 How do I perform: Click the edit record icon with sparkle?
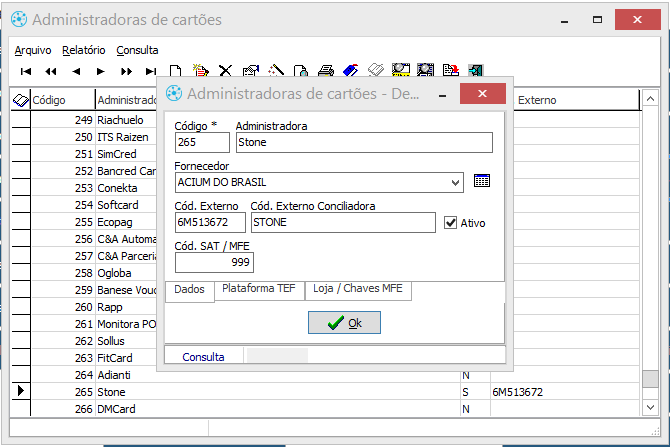click(x=200, y=70)
